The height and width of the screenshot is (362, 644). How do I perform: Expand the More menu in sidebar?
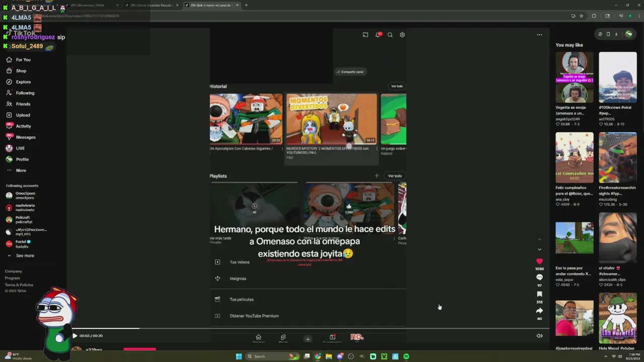pyautogui.click(x=16, y=170)
